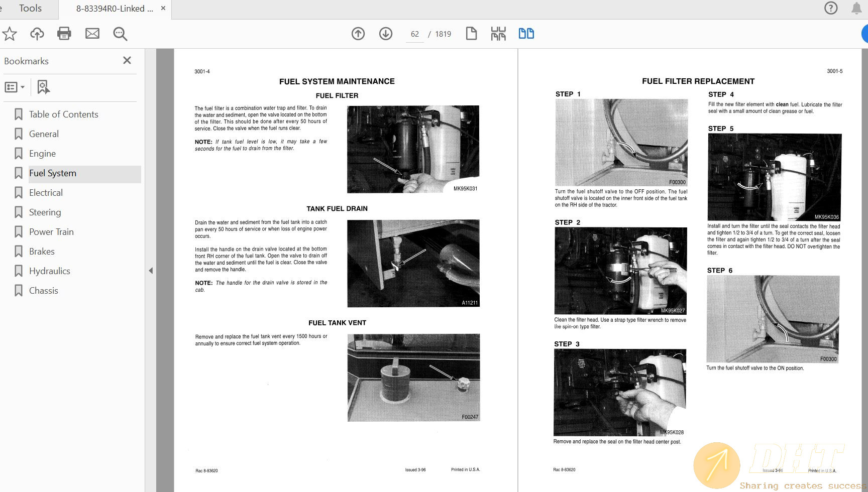Select the 8-83394R0-Linked document tab
Viewport: 868px width, 492px height.
click(x=115, y=9)
